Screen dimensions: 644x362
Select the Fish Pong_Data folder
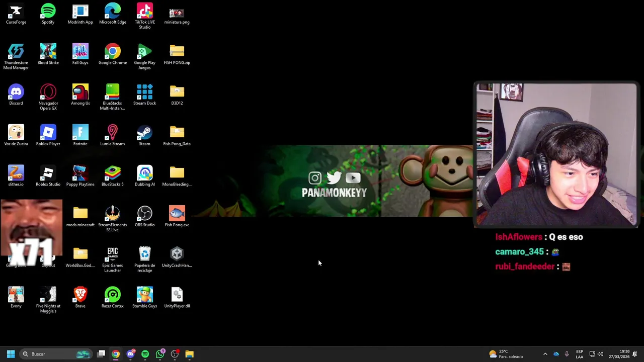(177, 136)
